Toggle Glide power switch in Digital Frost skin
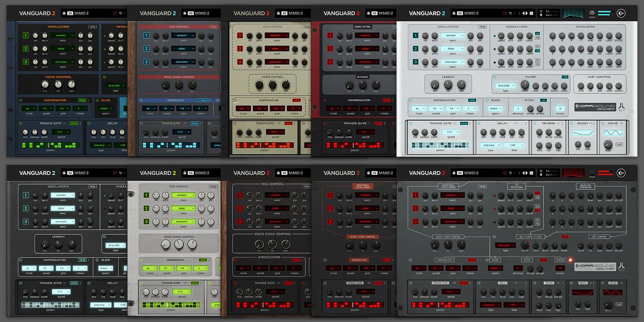The width and height of the screenshot is (644, 322). pos(487,100)
